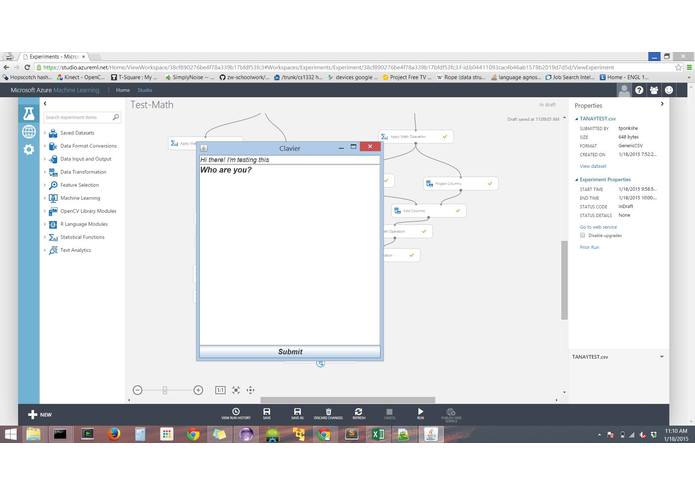Toggle the Disable upgrades checkbox
695x494 pixels.
coord(582,235)
